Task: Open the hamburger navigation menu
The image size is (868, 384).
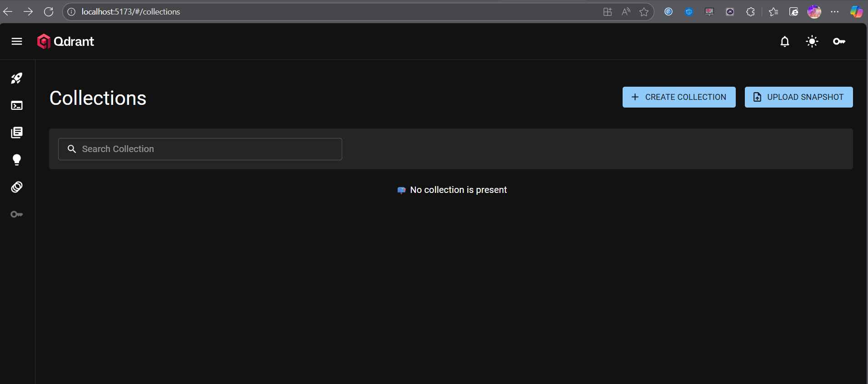Action: tap(17, 41)
